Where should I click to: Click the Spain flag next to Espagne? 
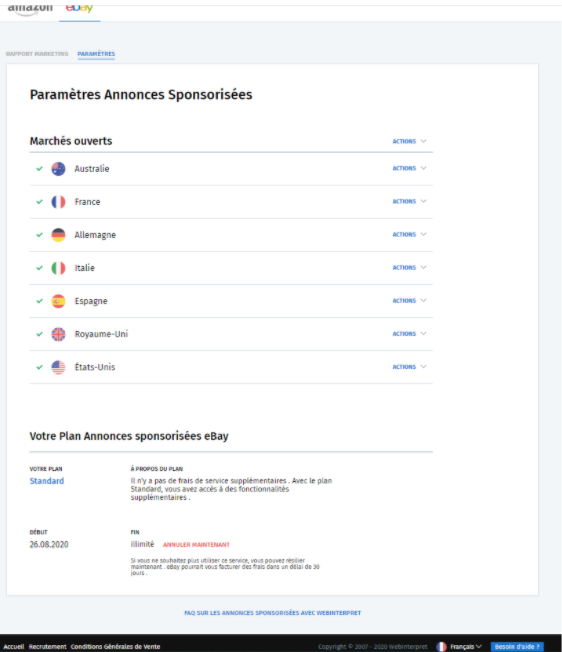coord(58,301)
